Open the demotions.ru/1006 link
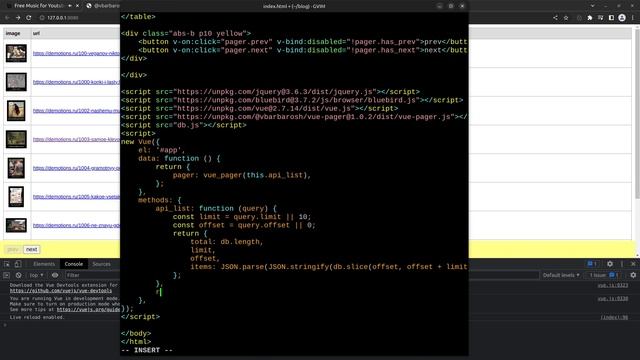640x360 pixels. 76,225
